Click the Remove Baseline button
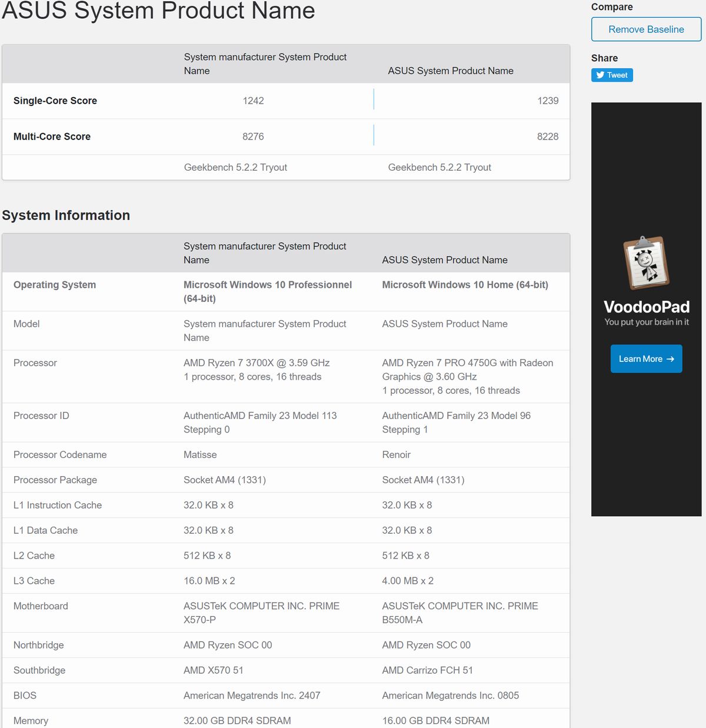The image size is (706, 728). click(x=646, y=29)
